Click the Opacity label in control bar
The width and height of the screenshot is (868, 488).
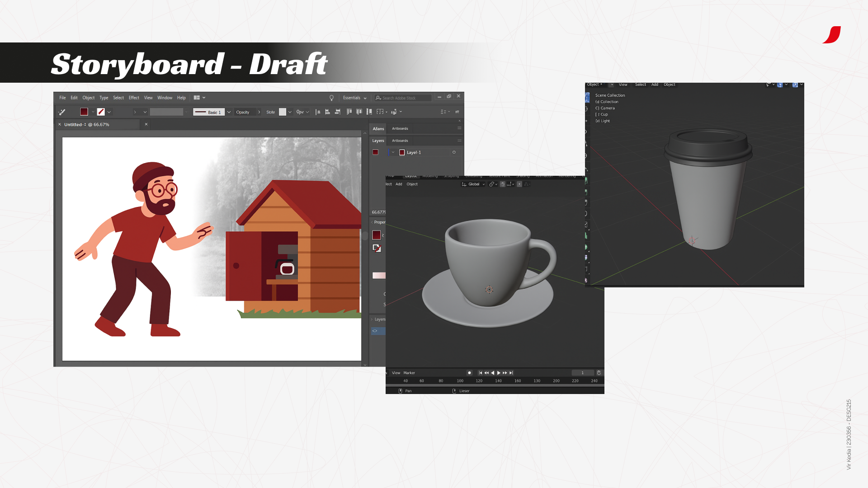tap(243, 112)
